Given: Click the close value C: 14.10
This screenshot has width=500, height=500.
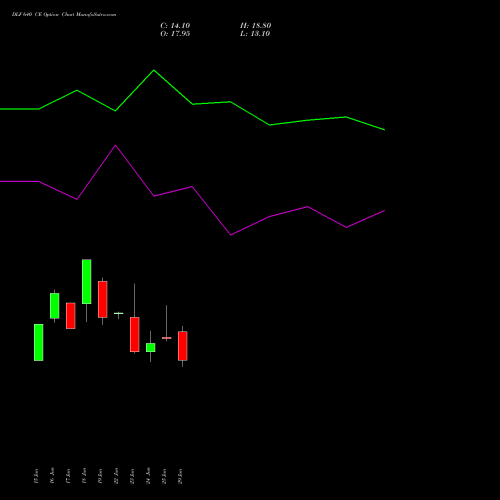Looking at the screenshot, I should pos(175,26).
